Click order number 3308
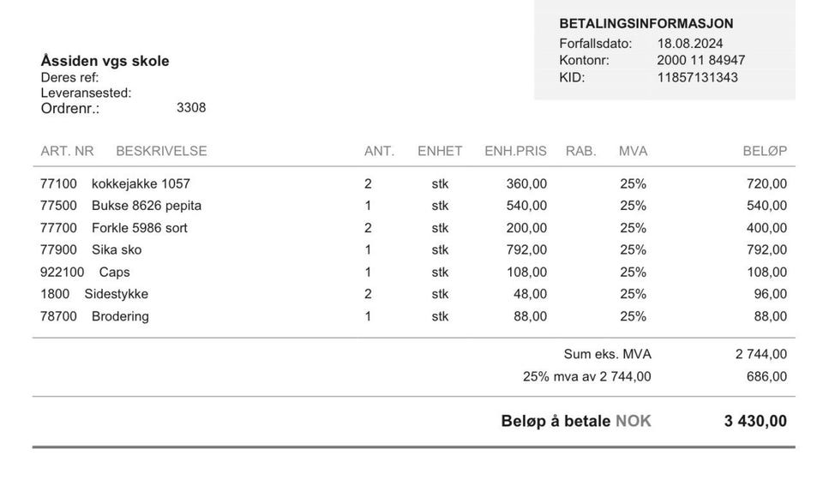Viewport: 823px width, 504px height. pos(191,108)
